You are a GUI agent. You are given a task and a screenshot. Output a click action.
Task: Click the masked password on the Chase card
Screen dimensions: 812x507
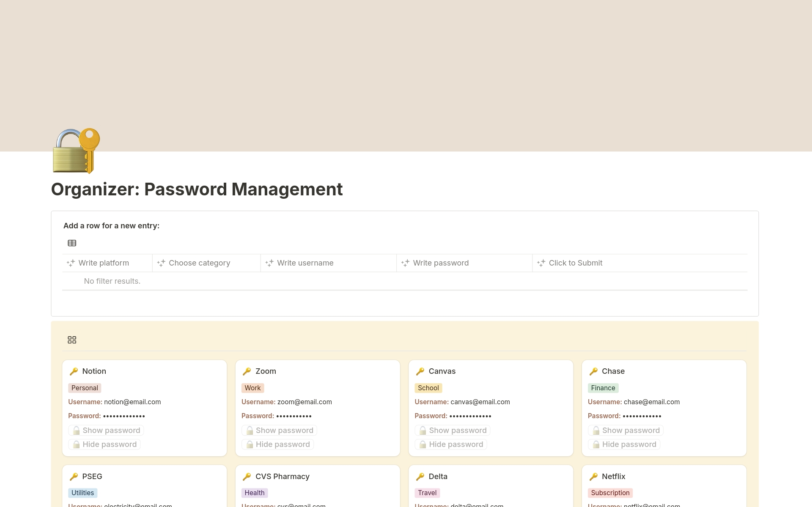point(642,416)
